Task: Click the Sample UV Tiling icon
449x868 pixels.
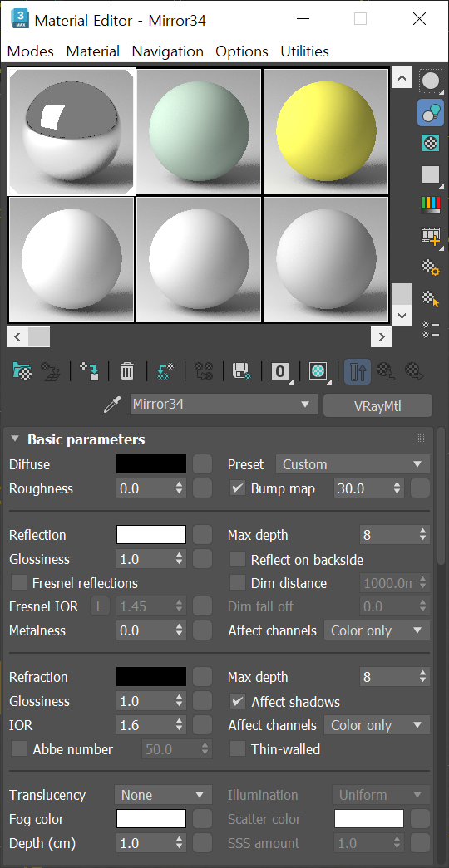Action: coord(430,174)
